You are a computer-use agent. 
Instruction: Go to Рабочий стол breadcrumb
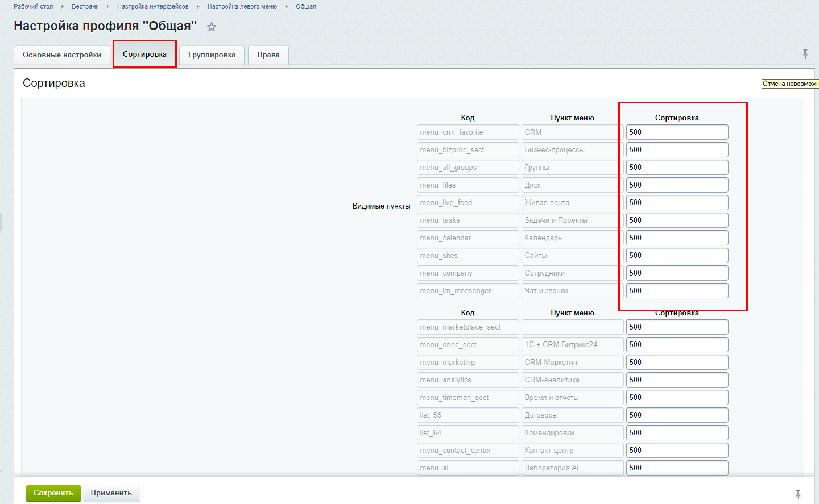pos(34,6)
